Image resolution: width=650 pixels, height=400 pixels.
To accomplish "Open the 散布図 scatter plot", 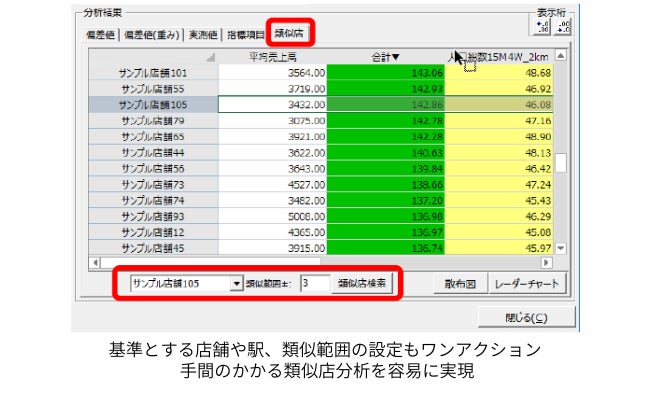I will click(460, 284).
